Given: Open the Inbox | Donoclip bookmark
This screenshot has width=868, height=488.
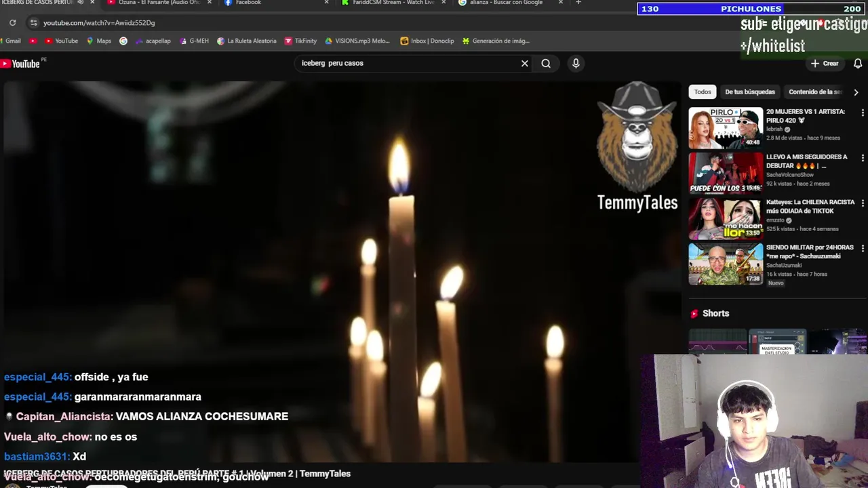Looking at the screenshot, I should (427, 41).
